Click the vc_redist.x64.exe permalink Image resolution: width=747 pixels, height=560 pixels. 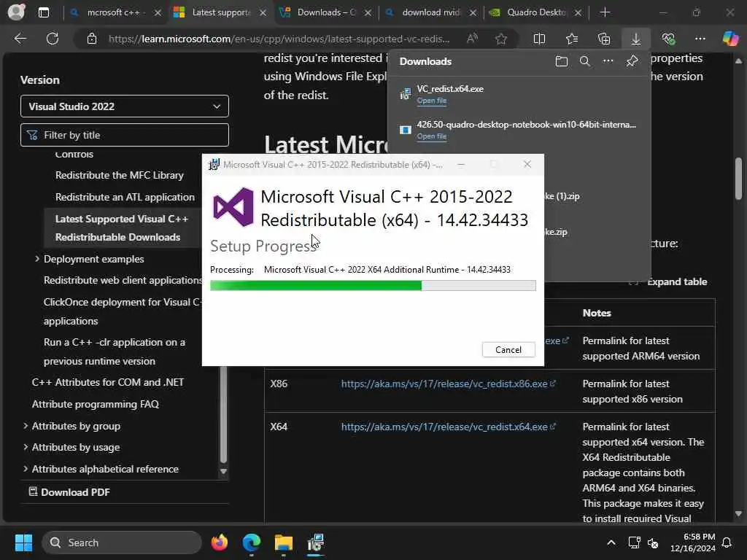tap(448, 427)
